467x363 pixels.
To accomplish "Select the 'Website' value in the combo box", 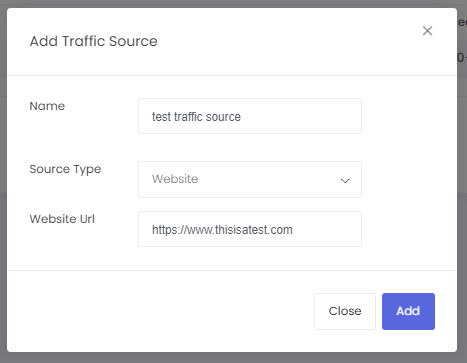I will point(175,179).
